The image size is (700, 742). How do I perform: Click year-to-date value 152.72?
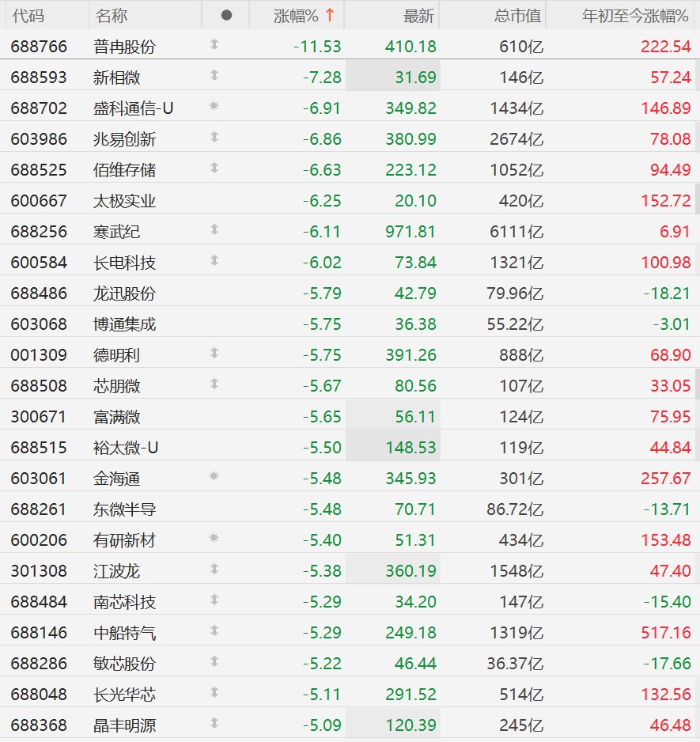click(x=666, y=201)
